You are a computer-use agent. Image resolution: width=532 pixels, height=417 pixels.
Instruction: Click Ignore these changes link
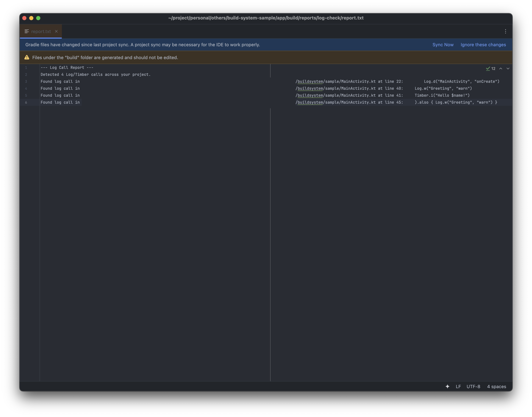tap(483, 45)
